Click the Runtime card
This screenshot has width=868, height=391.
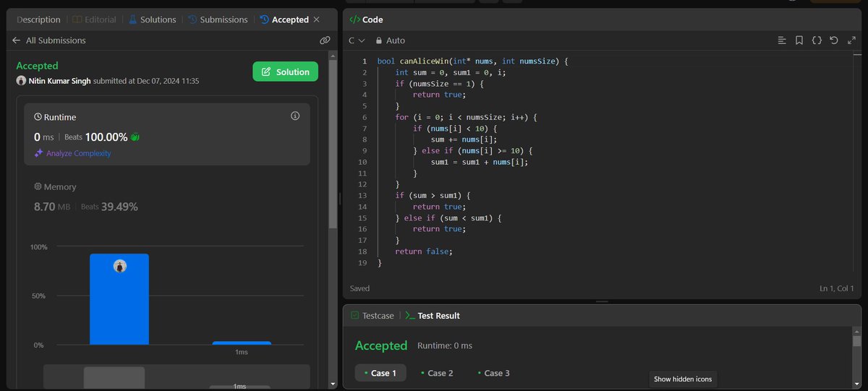point(167,134)
